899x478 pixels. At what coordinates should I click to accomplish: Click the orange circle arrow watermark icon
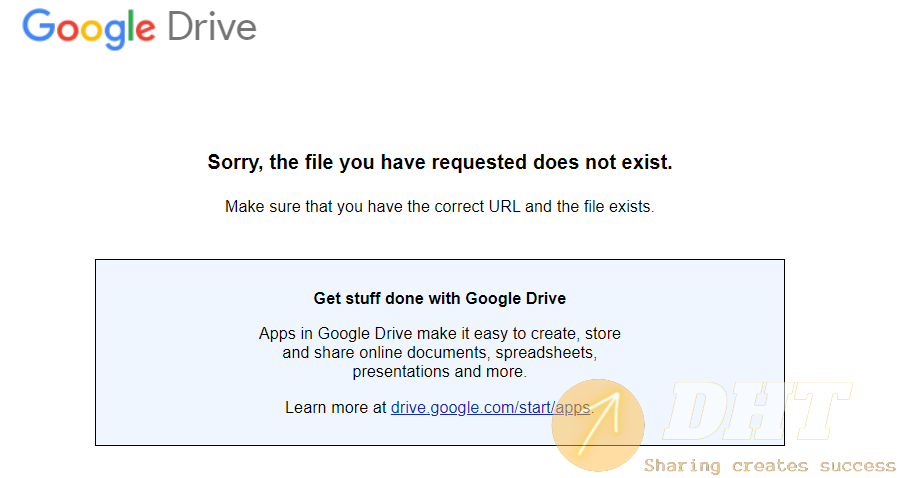click(599, 424)
